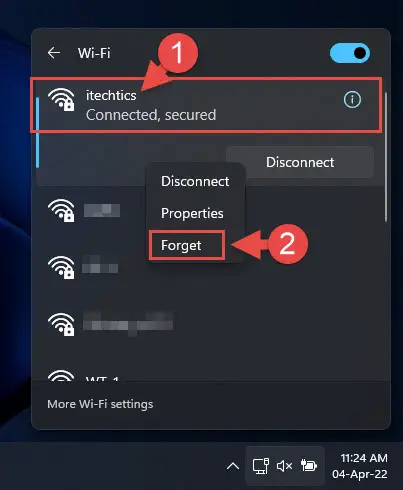This screenshot has height=490, width=403.
Task: Expand the system tray hidden icons chevron
Action: click(x=233, y=466)
